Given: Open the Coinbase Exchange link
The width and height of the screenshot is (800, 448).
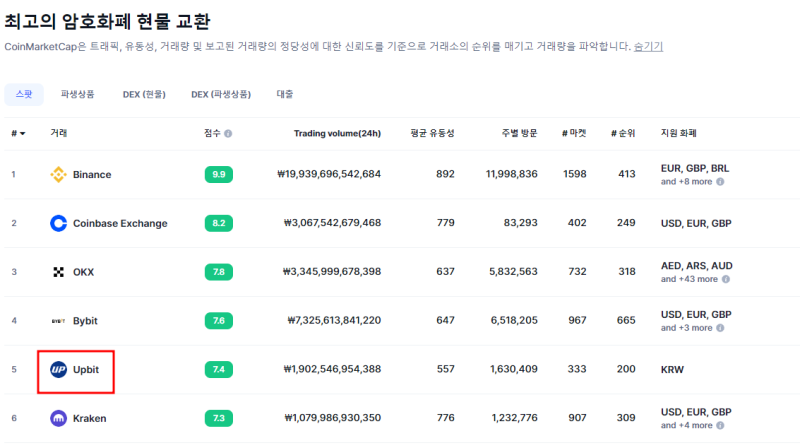Looking at the screenshot, I should [x=120, y=223].
